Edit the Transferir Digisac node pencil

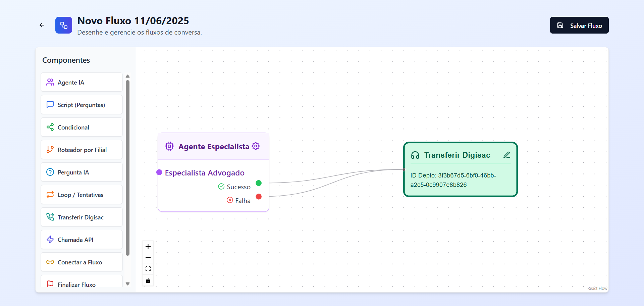[506, 155]
